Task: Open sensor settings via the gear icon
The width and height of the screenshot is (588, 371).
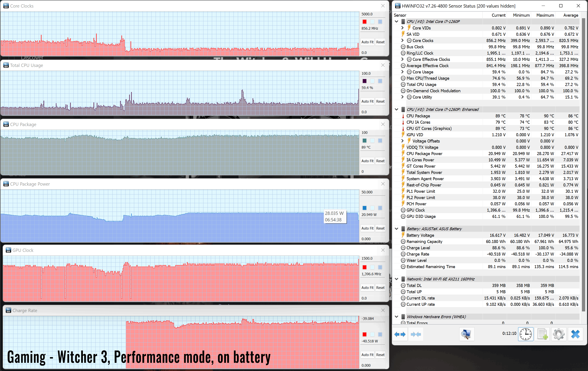Action: tap(559, 334)
